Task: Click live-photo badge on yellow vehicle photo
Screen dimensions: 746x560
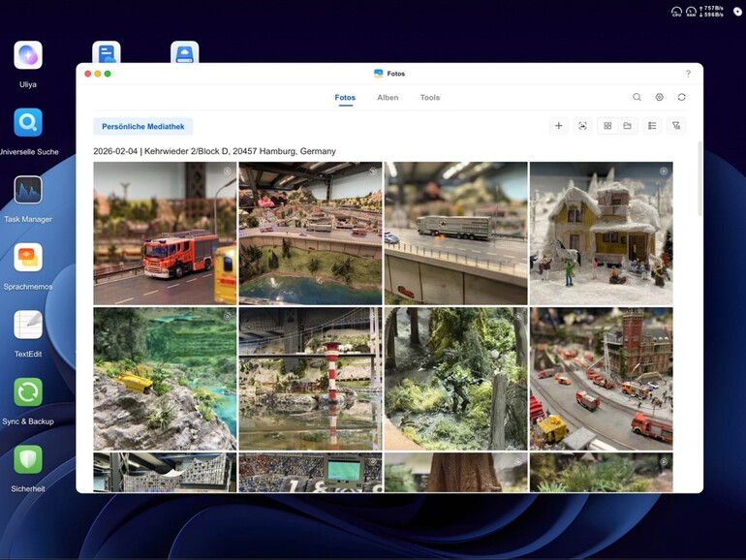Action: pos(228,317)
